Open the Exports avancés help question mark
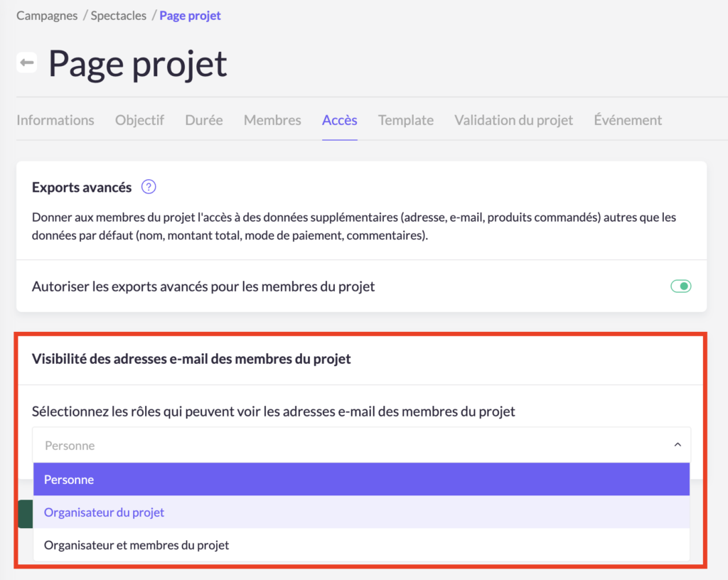Screen dimensions: 728x580 (148, 188)
